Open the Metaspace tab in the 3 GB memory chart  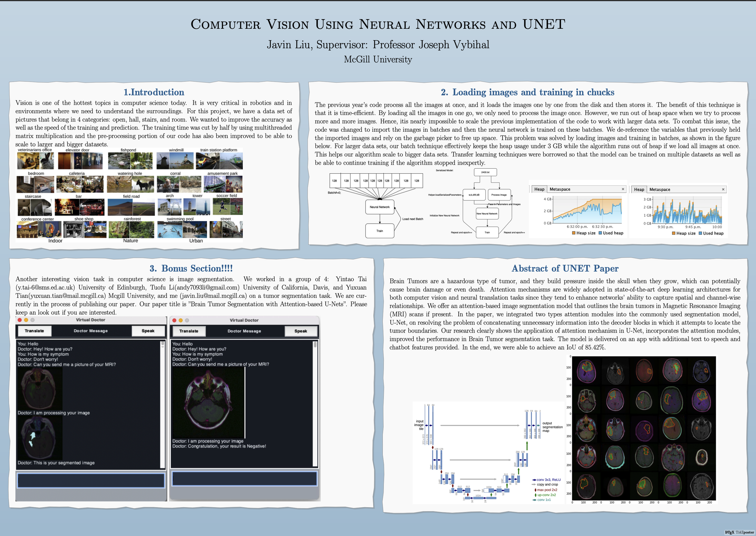coord(660,189)
